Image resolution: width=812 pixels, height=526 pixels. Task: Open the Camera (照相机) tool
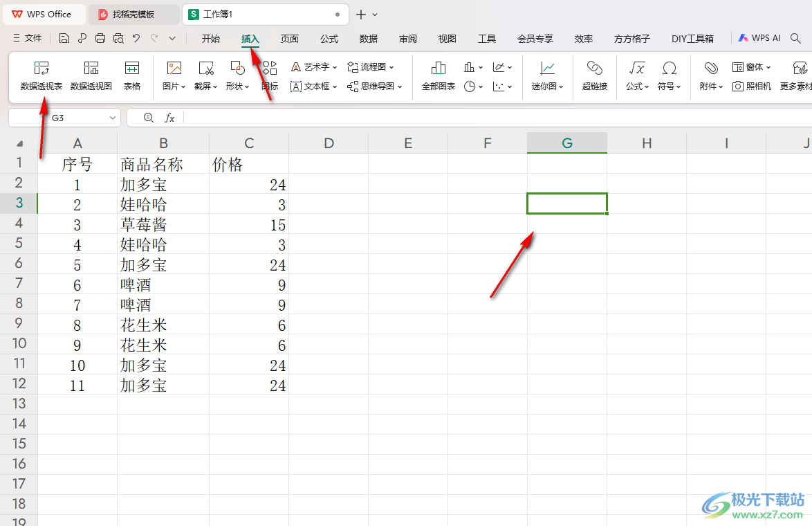pos(752,87)
